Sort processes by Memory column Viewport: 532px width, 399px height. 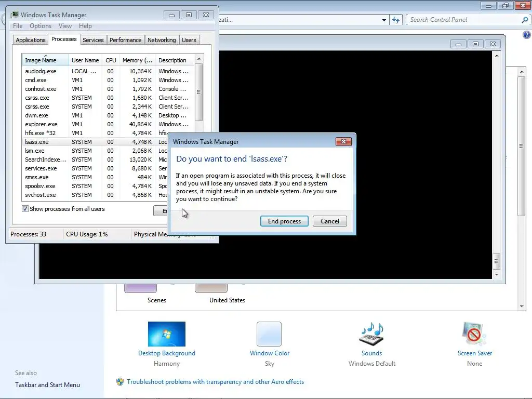click(x=137, y=60)
